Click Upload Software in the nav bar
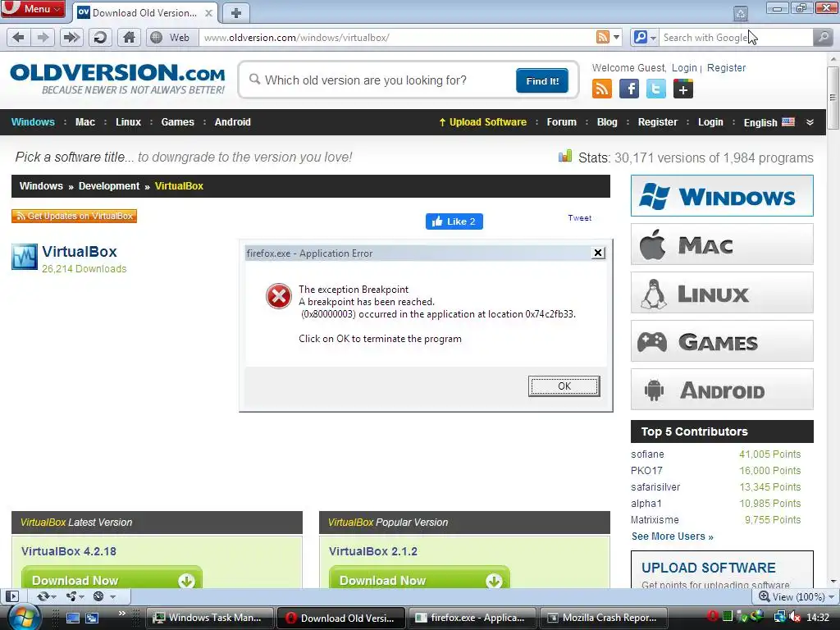The height and width of the screenshot is (630, 840). pos(482,122)
